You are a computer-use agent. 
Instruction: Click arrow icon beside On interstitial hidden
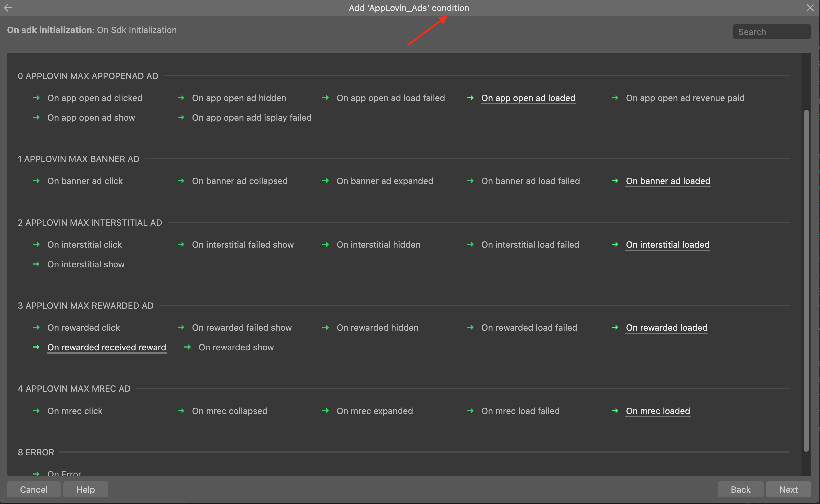pos(326,244)
